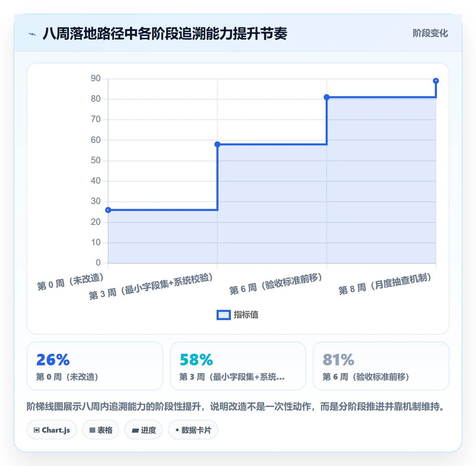Viewport: 476px width, 466px height.
Task: Click the 数据卡片 tag
Action: click(193, 430)
